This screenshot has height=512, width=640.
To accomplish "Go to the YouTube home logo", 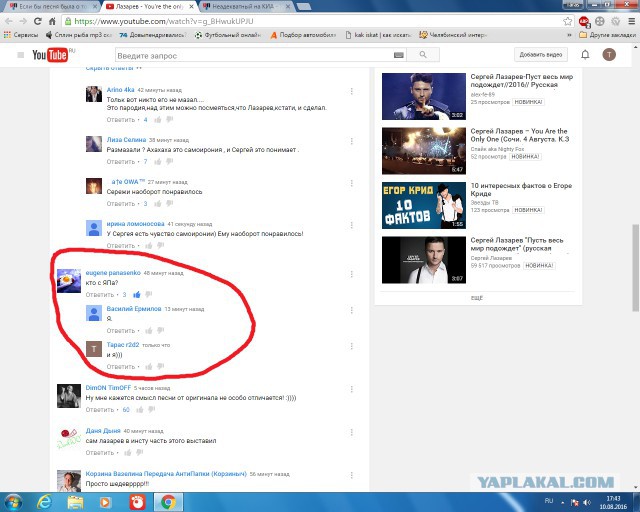I will coord(50,55).
